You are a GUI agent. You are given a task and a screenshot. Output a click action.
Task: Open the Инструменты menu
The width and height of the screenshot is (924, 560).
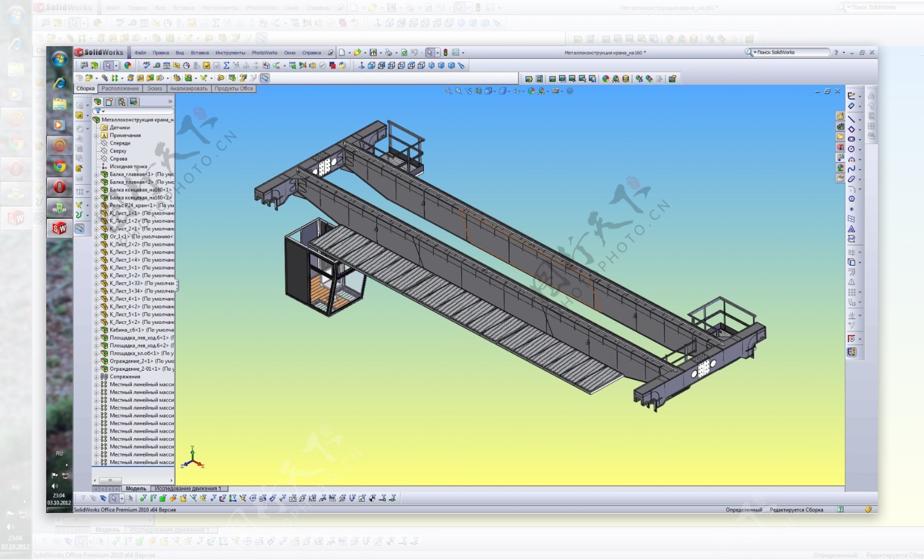point(230,53)
